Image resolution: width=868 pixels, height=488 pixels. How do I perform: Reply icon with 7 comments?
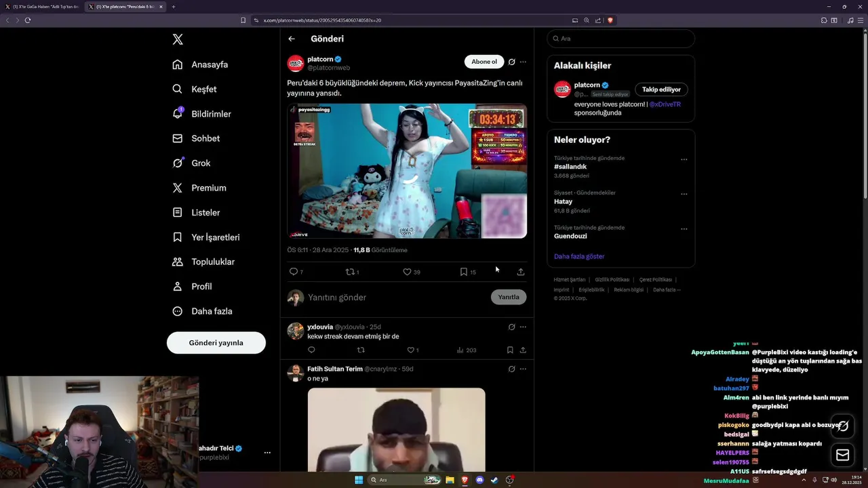(x=296, y=272)
